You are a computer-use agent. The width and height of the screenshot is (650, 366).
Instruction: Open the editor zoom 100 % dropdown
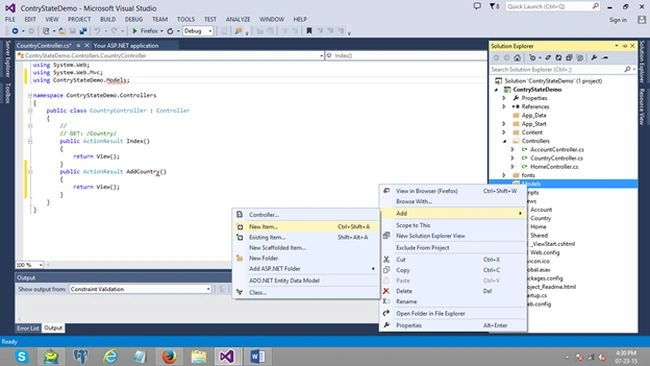(29, 264)
